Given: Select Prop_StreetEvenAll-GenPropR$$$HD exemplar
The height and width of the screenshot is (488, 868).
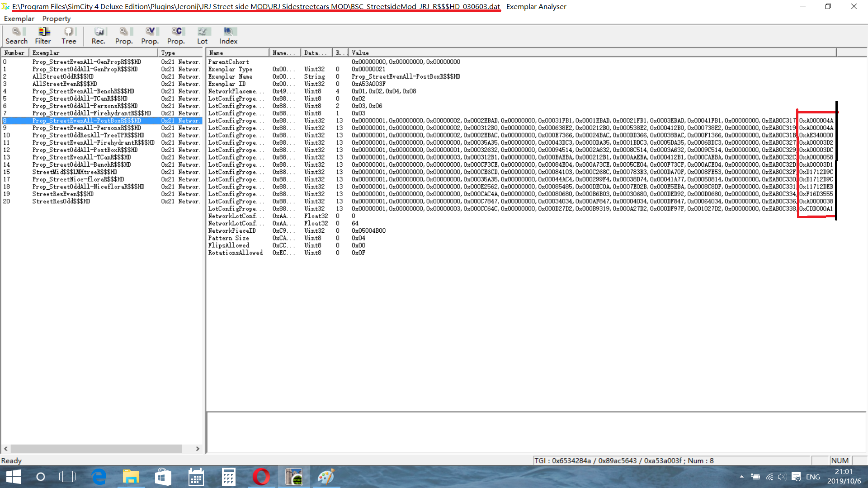Looking at the screenshot, I should point(102,62).
